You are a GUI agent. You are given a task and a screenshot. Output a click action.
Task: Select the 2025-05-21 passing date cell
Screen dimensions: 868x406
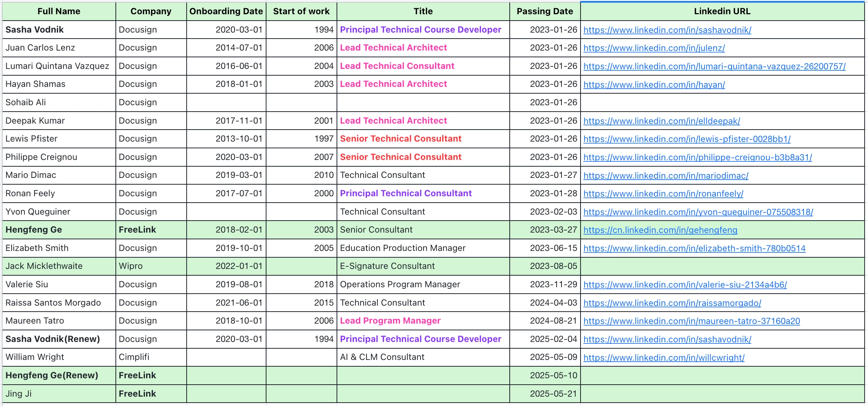coord(545,394)
